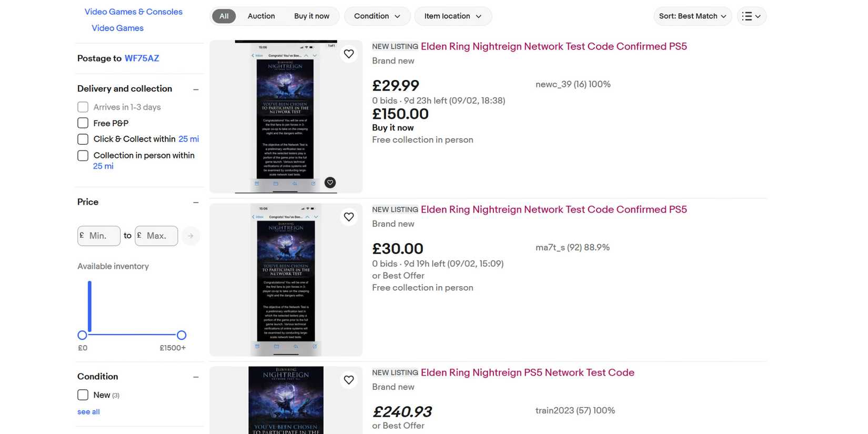Open Sort: Best Match dropdown
Image resolution: width=868 pixels, height=434 pixels.
click(692, 16)
